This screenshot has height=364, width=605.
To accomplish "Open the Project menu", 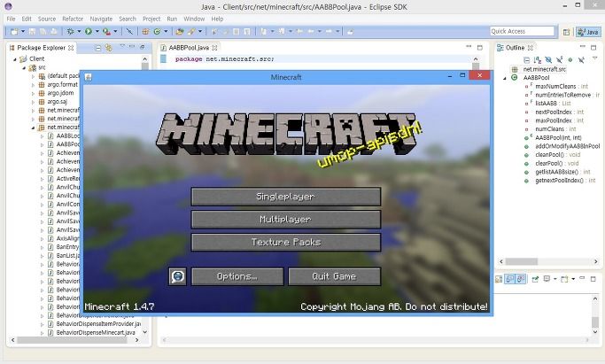I will pyautogui.click(x=151, y=19).
